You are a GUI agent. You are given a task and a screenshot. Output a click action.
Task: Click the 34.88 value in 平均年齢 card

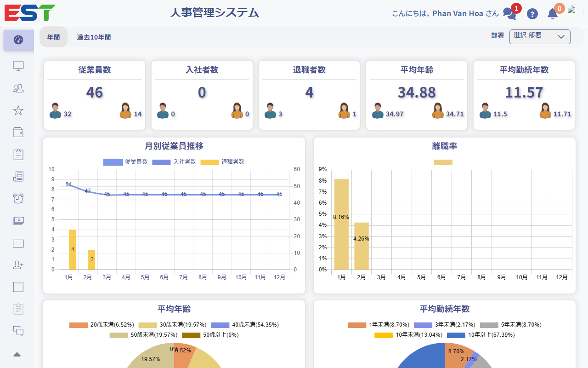click(417, 92)
